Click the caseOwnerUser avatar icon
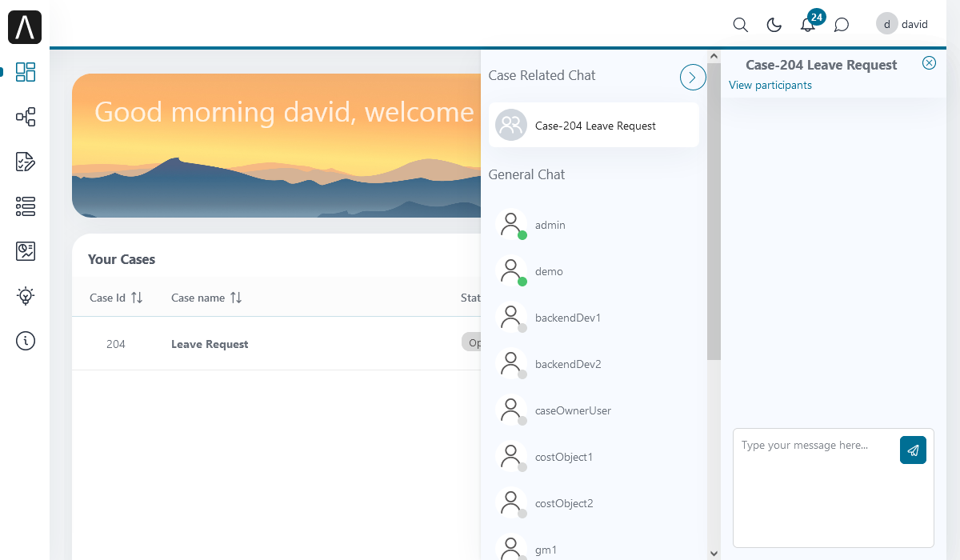The width and height of the screenshot is (960, 560). (510, 410)
